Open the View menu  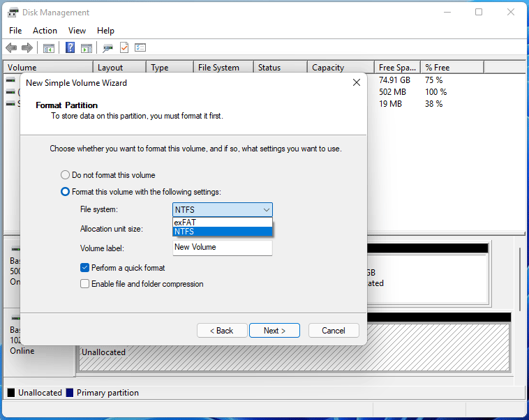point(77,31)
